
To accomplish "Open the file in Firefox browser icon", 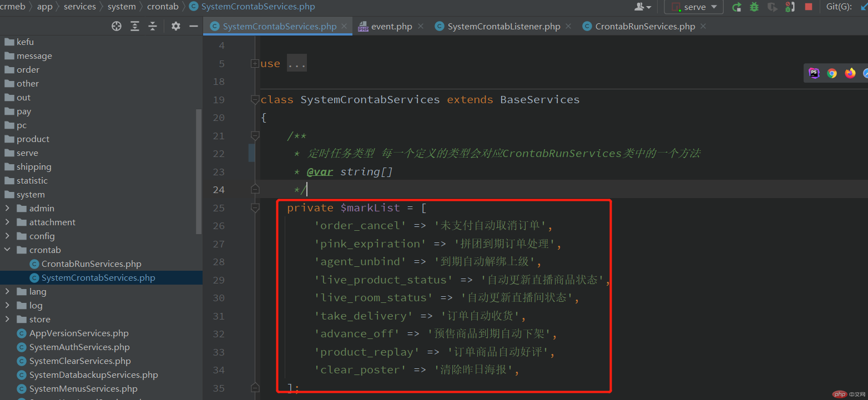I will click(850, 73).
